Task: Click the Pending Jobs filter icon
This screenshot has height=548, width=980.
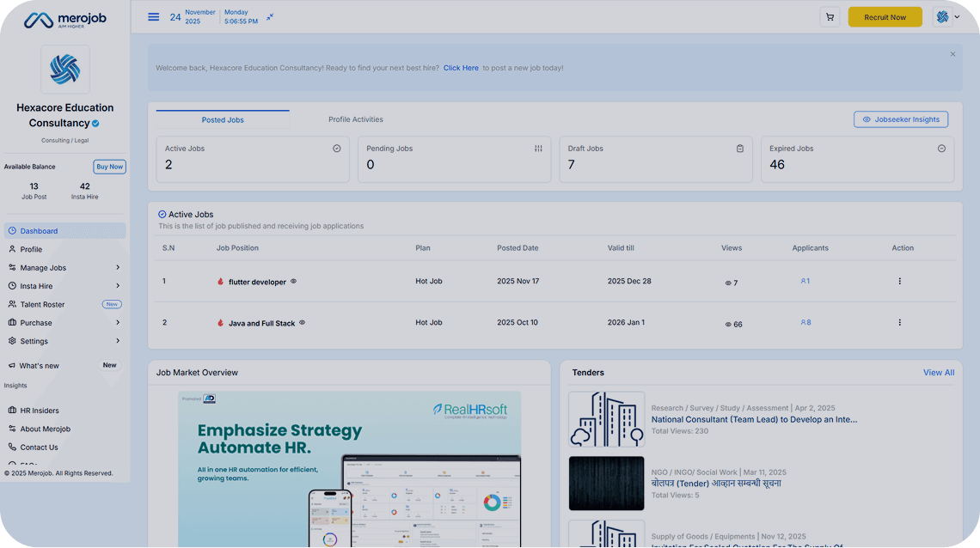Action: point(538,149)
